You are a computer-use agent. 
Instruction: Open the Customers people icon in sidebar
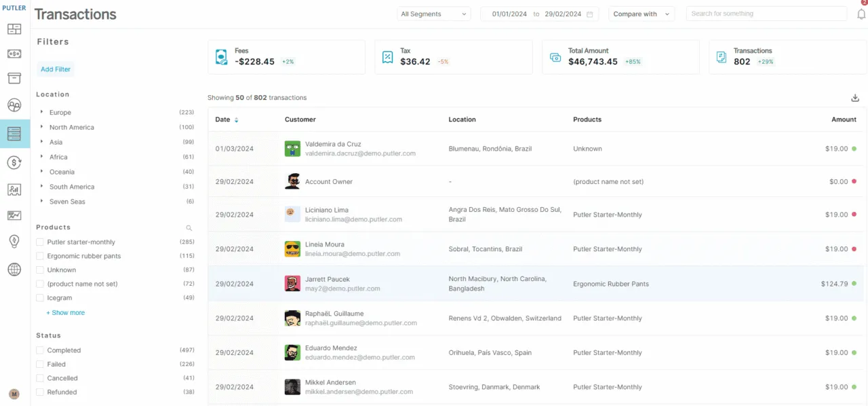(14, 105)
